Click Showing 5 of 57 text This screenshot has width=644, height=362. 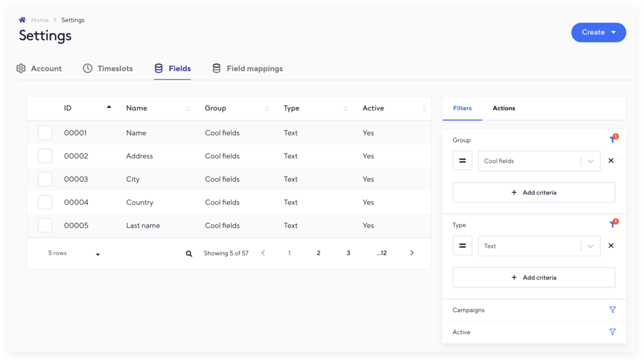click(226, 253)
